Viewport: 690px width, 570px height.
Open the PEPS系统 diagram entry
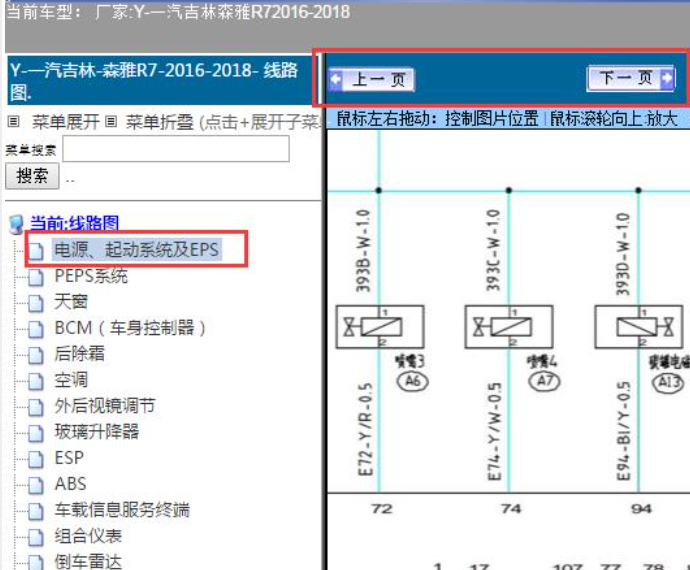pos(91,276)
